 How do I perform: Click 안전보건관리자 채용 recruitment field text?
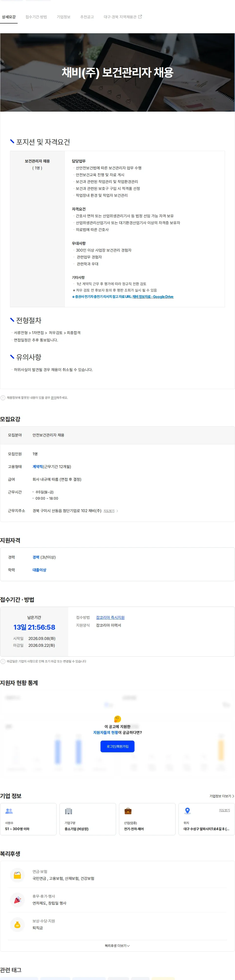[x=48, y=435]
